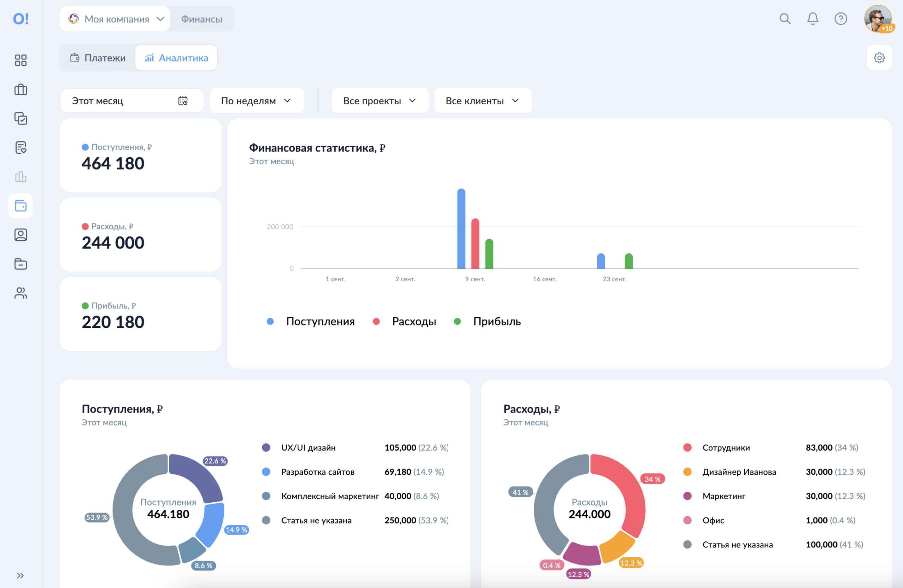The height and width of the screenshot is (588, 903).
Task: Expand the Все проекты dropdown
Action: [380, 101]
